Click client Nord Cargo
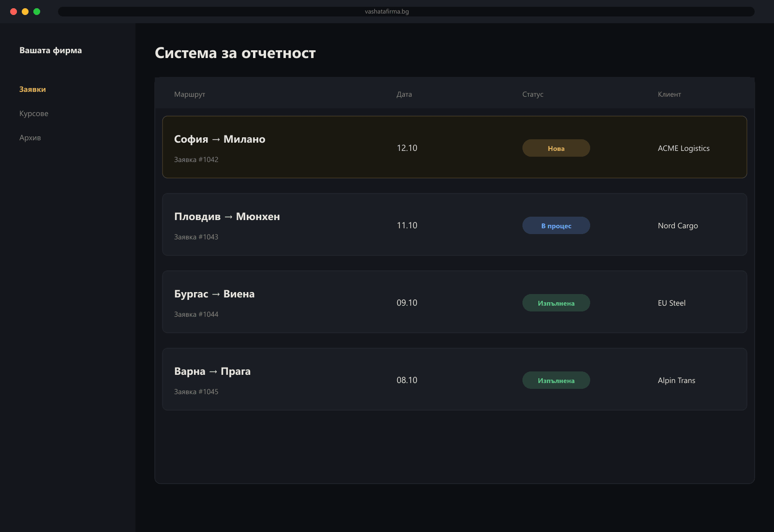The width and height of the screenshot is (774, 532). pyautogui.click(x=678, y=226)
